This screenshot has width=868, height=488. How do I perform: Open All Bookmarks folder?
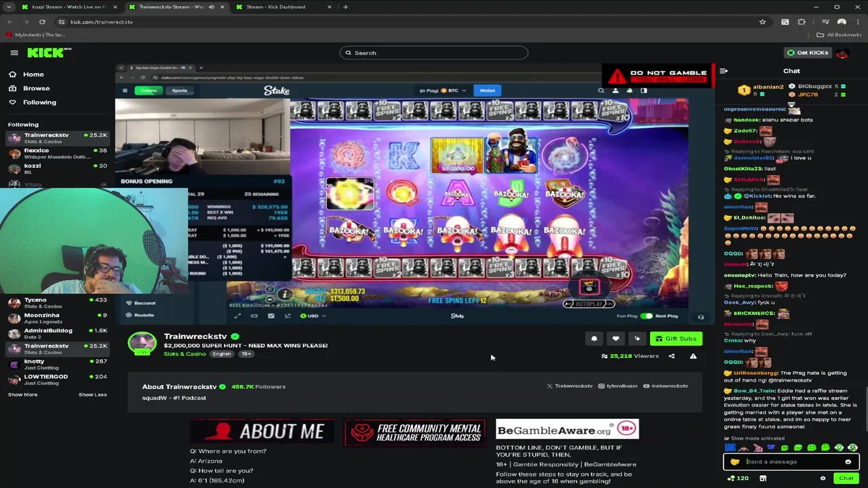tap(839, 35)
